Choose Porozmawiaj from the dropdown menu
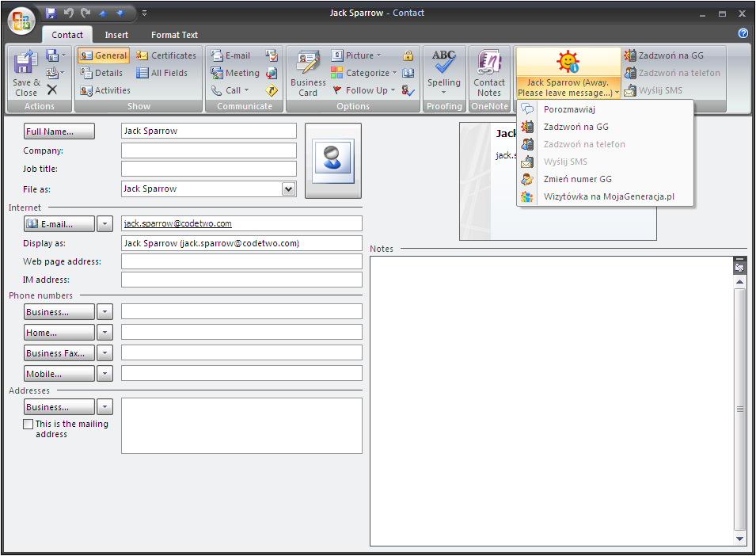Screen dimensions: 756x556 pyautogui.click(x=605, y=109)
